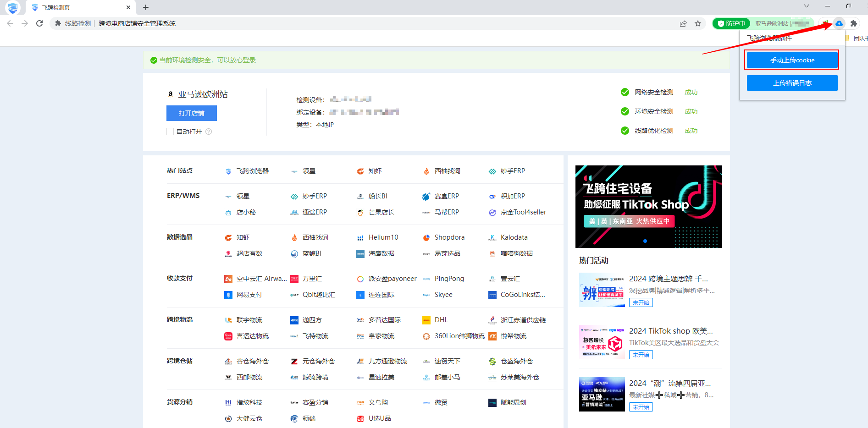Click the 上传错误日志 button

[792, 83]
